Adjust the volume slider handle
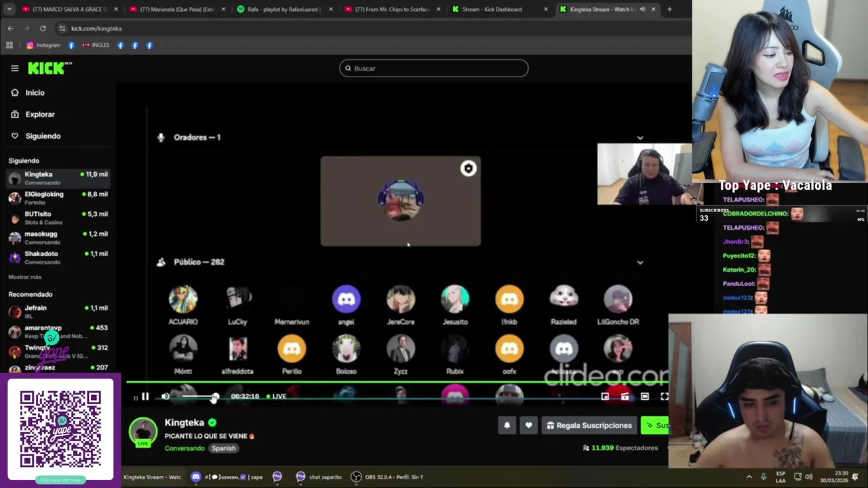The width and height of the screenshot is (868, 488). click(214, 397)
